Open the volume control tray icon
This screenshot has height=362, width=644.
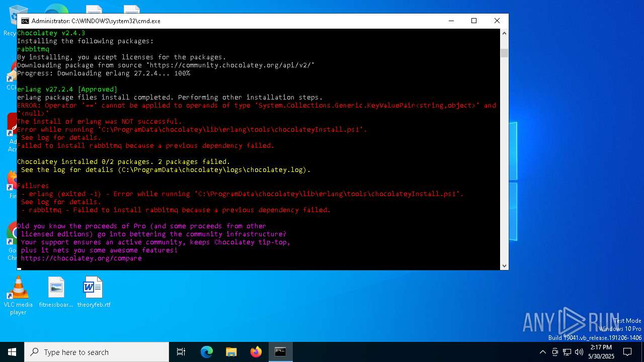coord(579,352)
